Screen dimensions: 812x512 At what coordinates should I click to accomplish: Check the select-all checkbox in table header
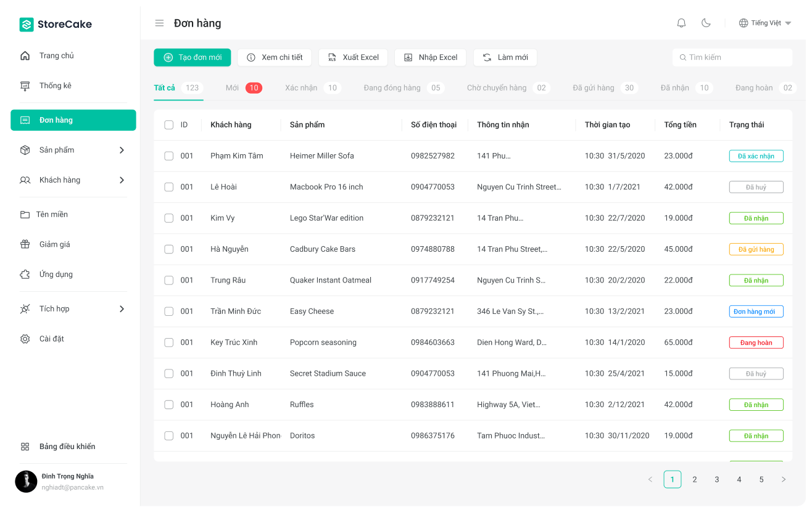point(168,125)
